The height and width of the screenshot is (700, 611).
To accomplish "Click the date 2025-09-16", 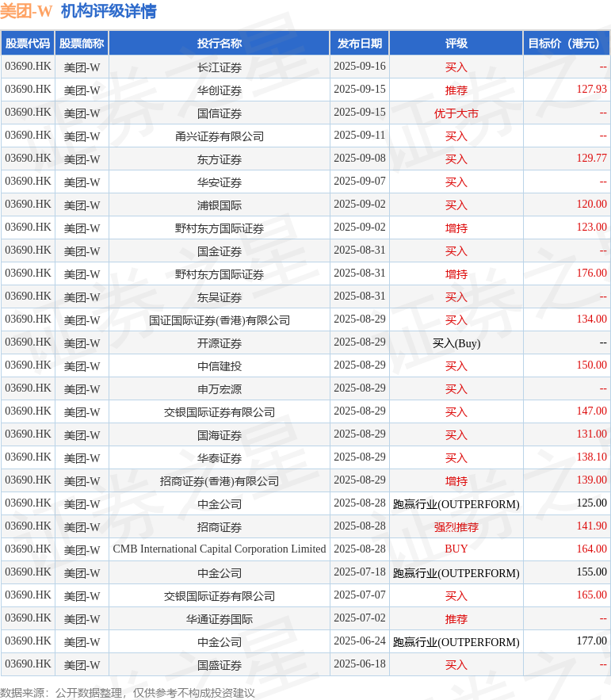I will (x=359, y=66).
